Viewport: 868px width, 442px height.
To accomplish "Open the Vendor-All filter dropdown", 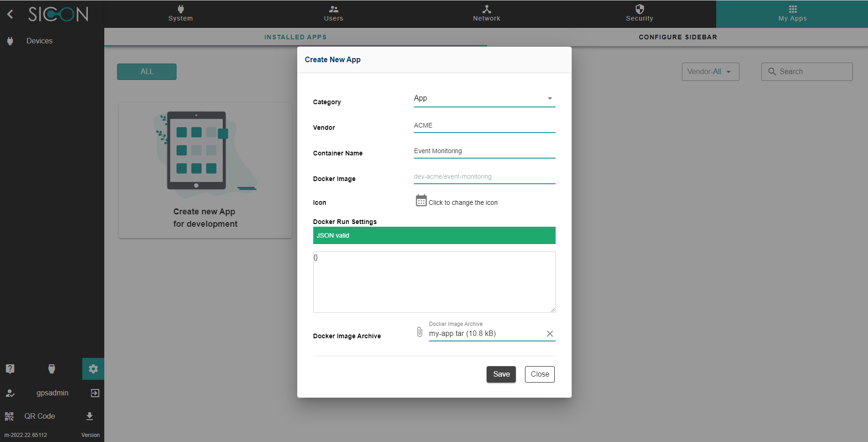I will 710,72.
